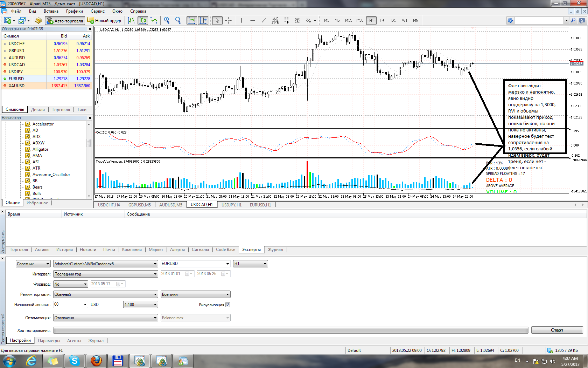The width and height of the screenshot is (588, 368).
Task: Open the objects shapes dropdown arrow
Action: tap(315, 21)
